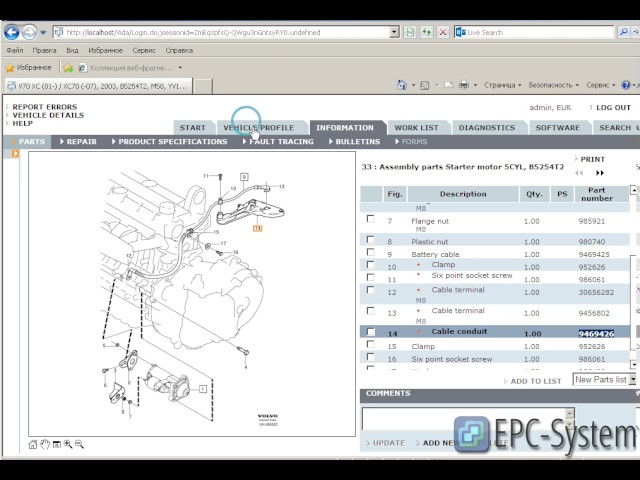Click the browser back arrow button

[12, 32]
